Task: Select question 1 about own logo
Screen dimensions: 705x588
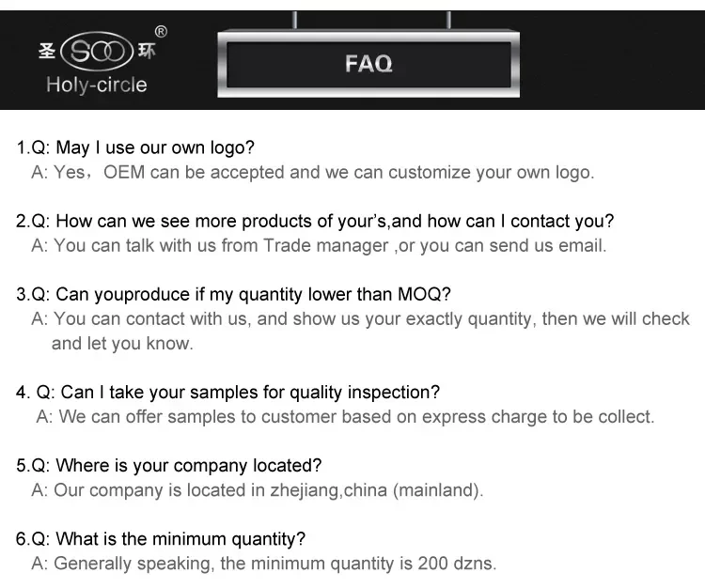Action: pyautogui.click(x=135, y=147)
